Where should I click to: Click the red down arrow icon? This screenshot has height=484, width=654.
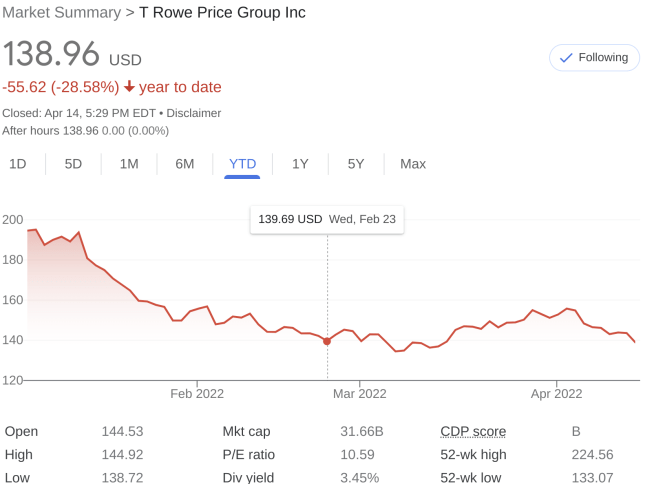tap(129, 86)
